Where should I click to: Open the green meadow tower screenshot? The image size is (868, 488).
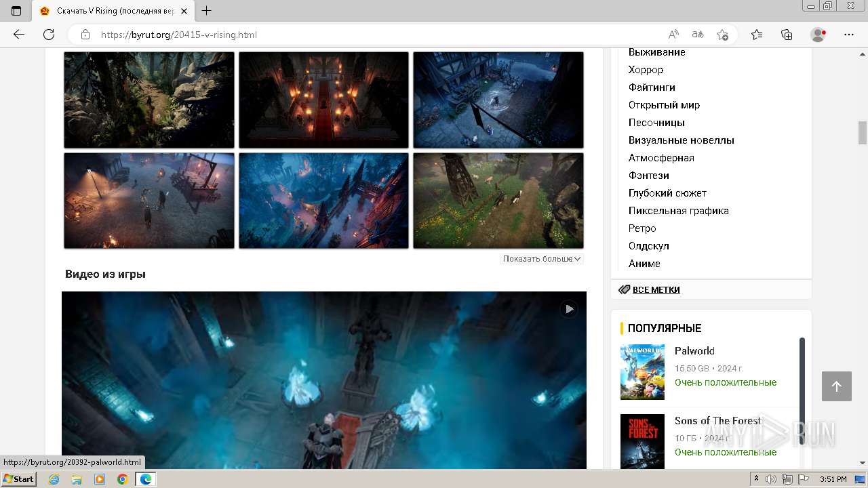pos(498,201)
